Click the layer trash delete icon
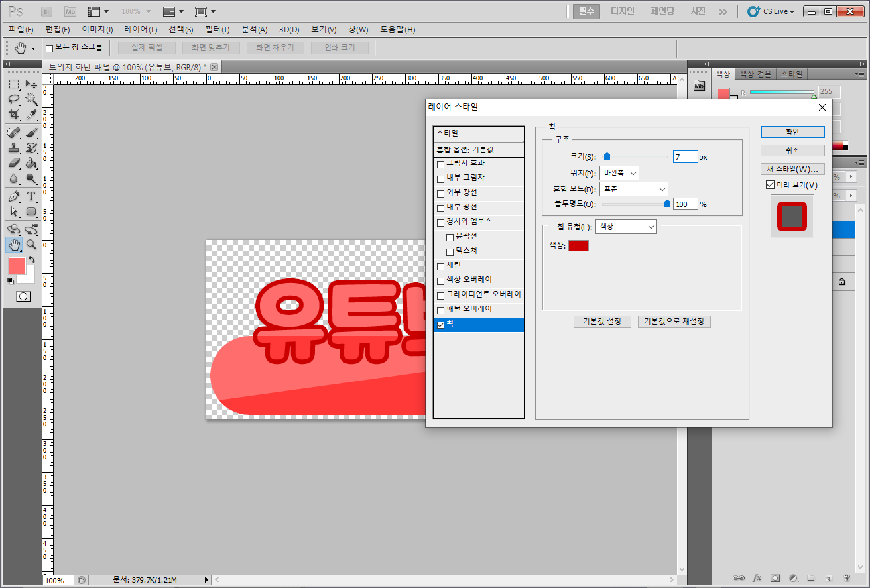 (847, 577)
